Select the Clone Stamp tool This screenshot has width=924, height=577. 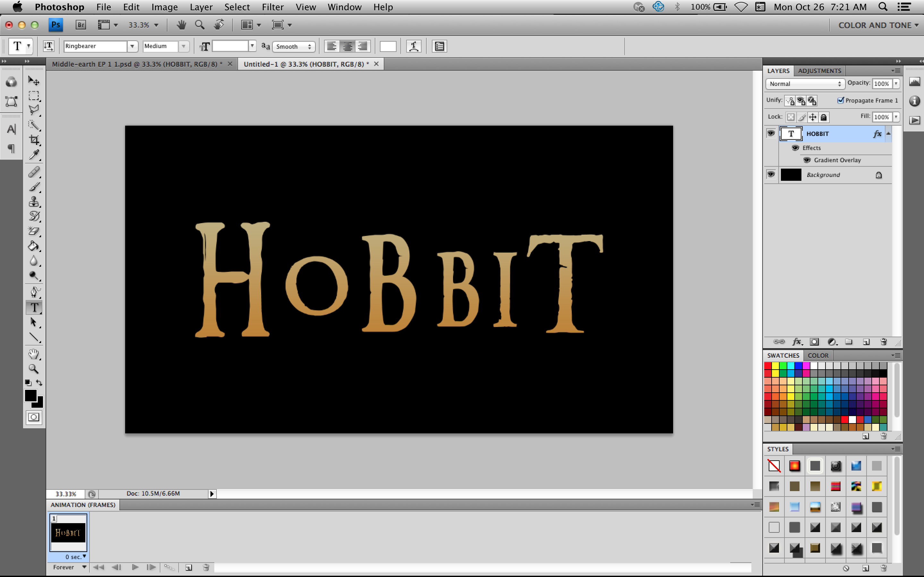[x=34, y=202]
